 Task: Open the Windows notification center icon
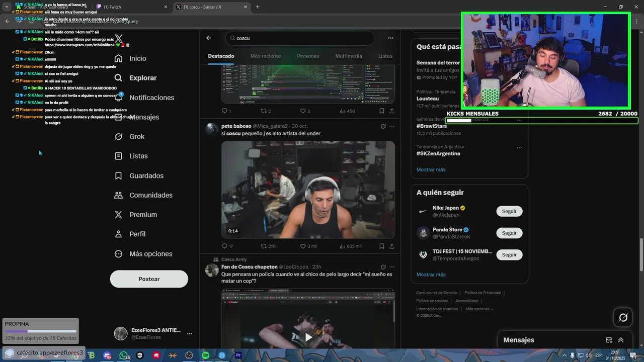[x=633, y=355]
